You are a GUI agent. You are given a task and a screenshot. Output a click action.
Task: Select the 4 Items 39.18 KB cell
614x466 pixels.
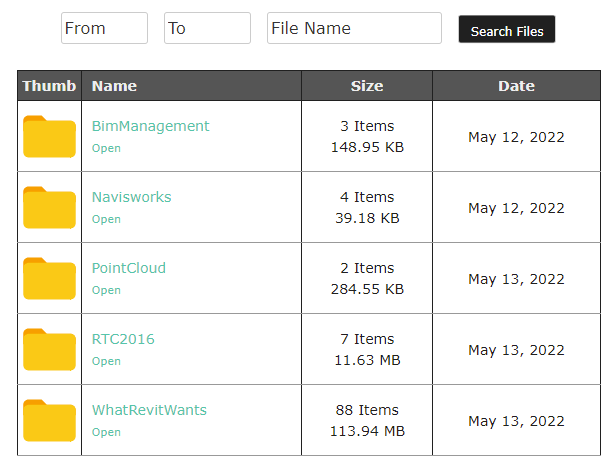[367, 207]
